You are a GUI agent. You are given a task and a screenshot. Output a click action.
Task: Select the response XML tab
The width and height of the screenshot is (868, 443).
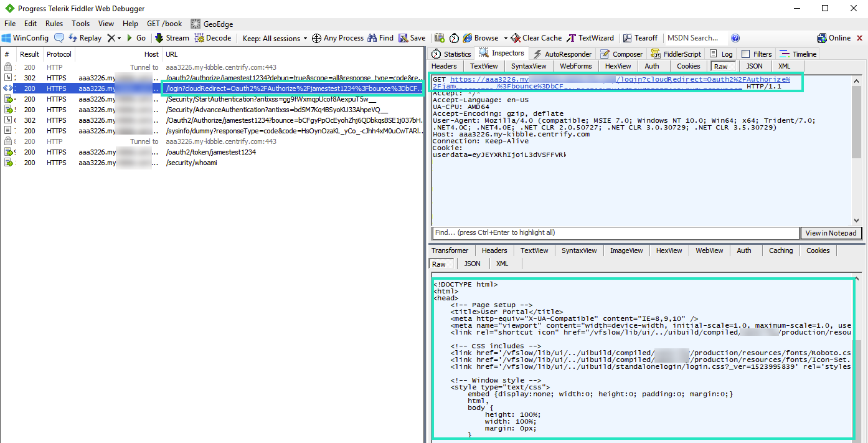(x=502, y=264)
